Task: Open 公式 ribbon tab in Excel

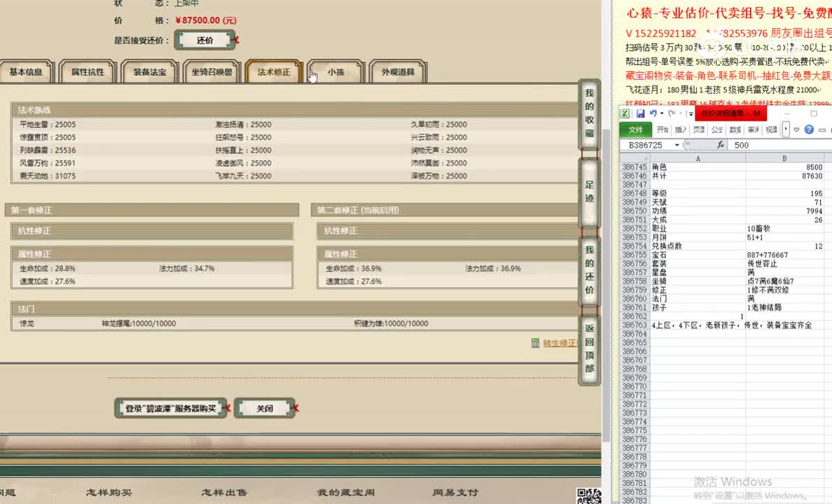Action: [717, 129]
